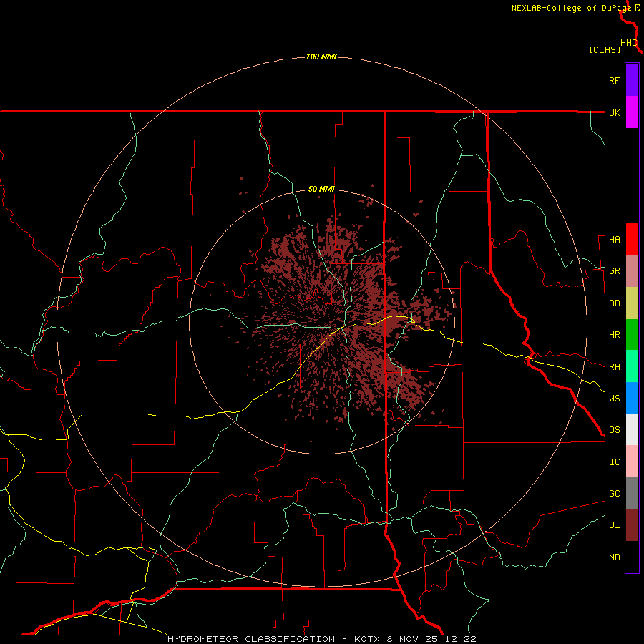Viewport: 644px width, 644px height.
Task: Click the DS legend label
Action: pos(614,430)
